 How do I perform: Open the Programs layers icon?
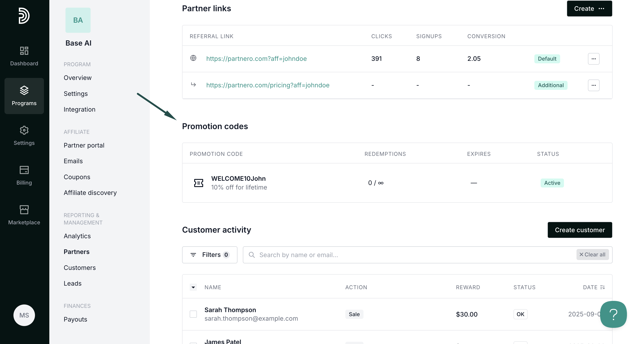(x=24, y=90)
